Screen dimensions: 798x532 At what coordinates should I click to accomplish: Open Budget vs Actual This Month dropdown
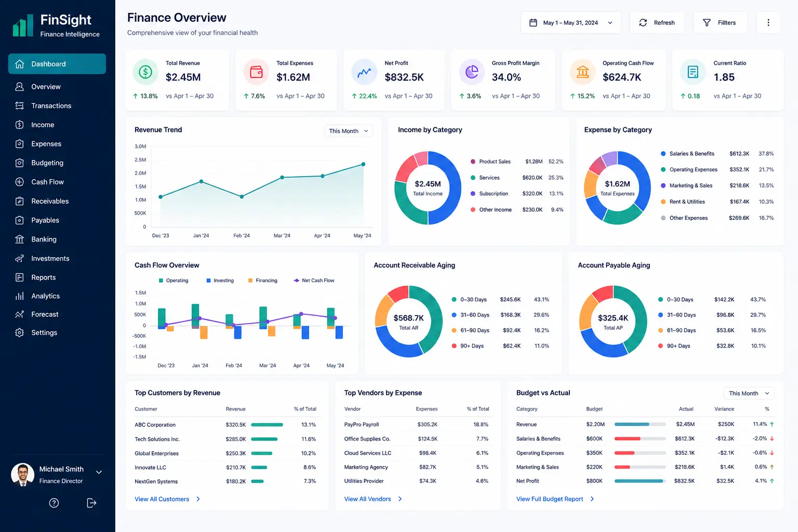(x=749, y=393)
